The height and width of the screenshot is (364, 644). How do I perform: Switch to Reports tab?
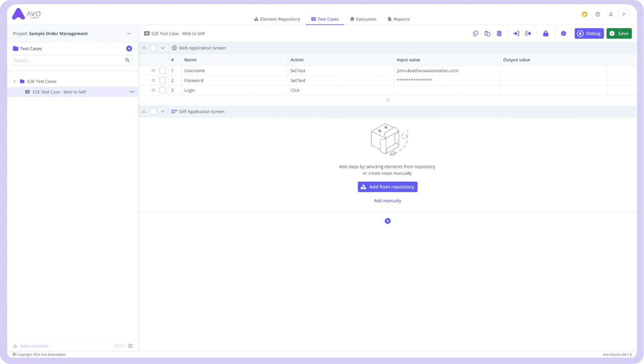point(398,19)
